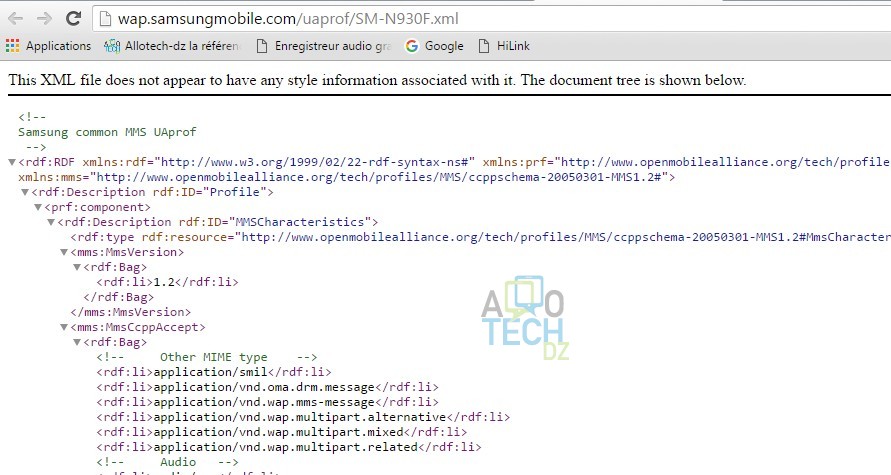Collapse the mms:MmsVersion node
The image size is (891, 475).
pos(64,252)
